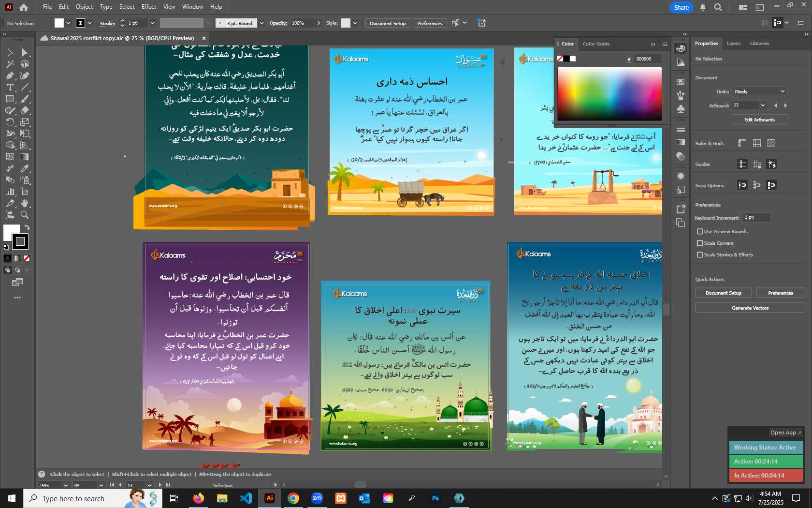The height and width of the screenshot is (508, 812).
Task: Toggle lock guides button
Action: click(x=757, y=164)
